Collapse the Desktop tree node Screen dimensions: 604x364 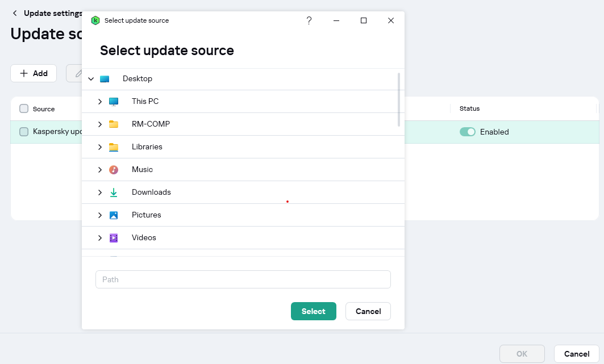point(91,79)
